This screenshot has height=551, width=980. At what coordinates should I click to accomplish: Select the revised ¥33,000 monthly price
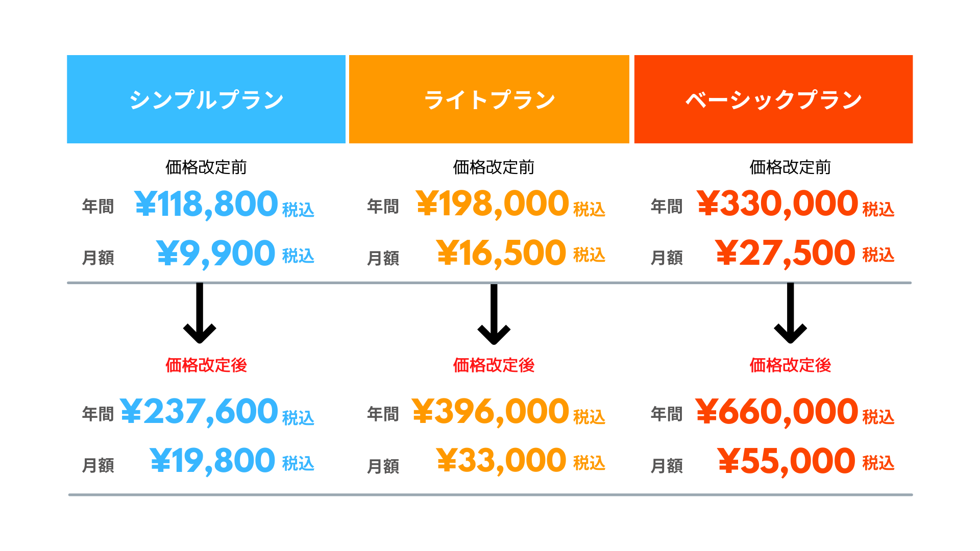click(501, 461)
